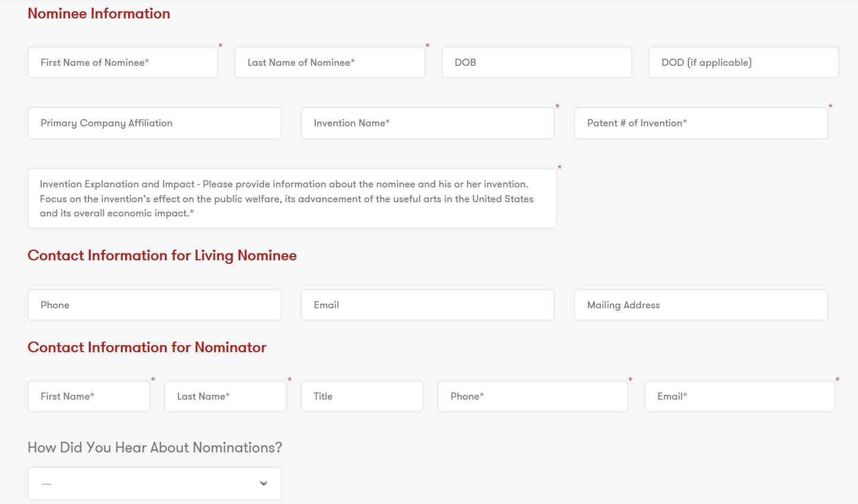
Task: Focus the DOB input box
Action: point(537,62)
